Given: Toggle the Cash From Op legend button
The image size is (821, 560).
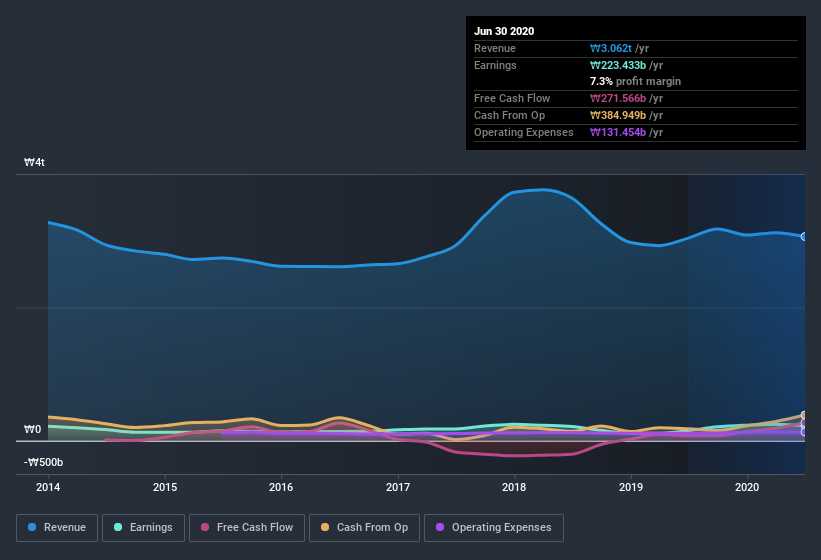Looking at the screenshot, I should click(x=364, y=528).
